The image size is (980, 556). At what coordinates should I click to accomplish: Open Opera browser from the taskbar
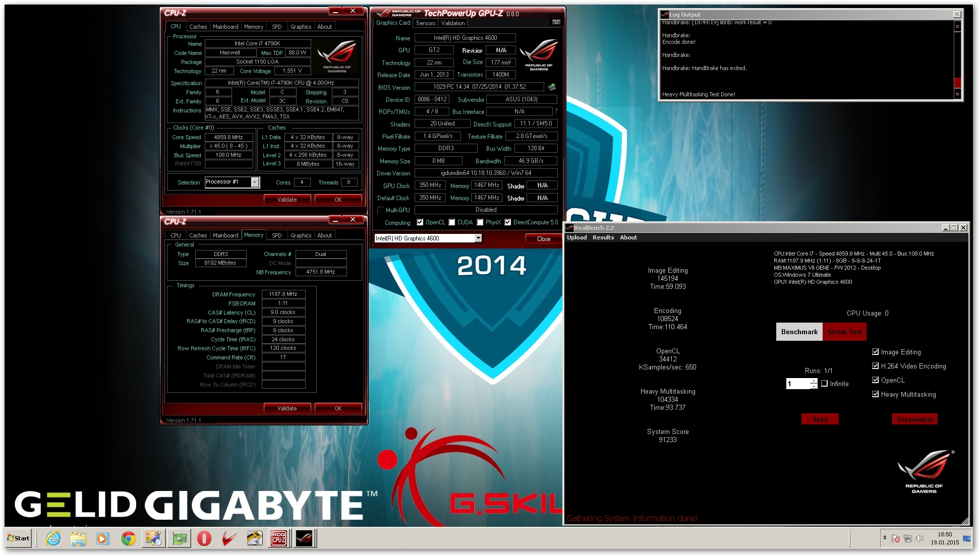click(204, 538)
